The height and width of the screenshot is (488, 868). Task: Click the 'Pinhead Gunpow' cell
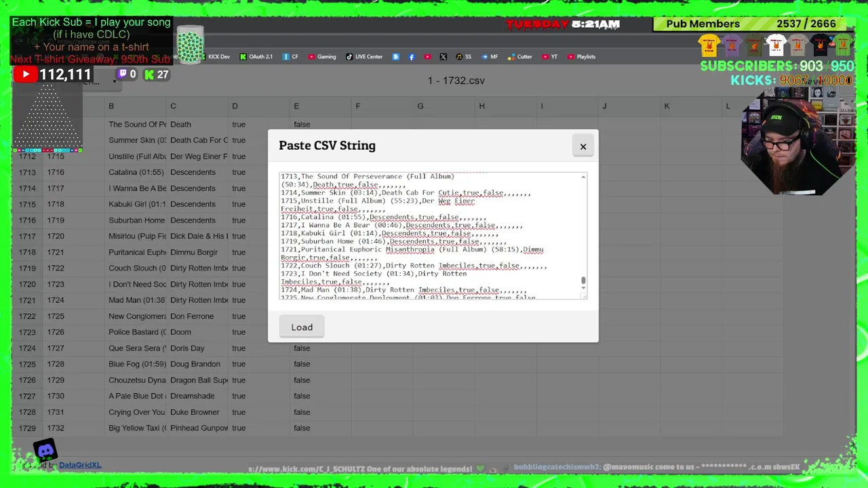[x=197, y=428]
